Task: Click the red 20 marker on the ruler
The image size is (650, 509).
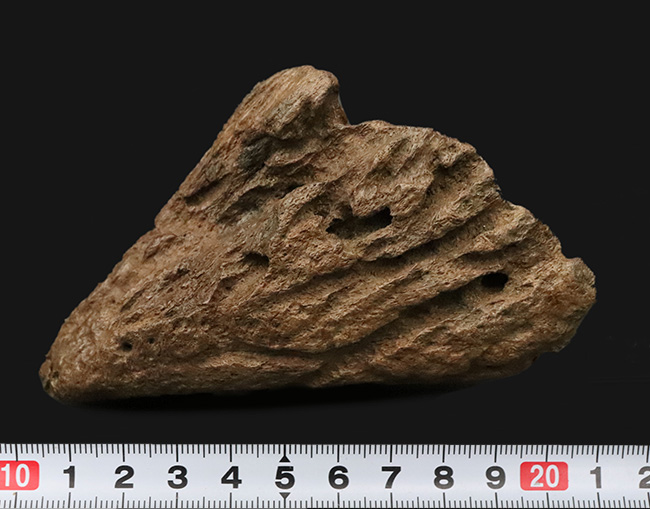Action: tap(544, 476)
